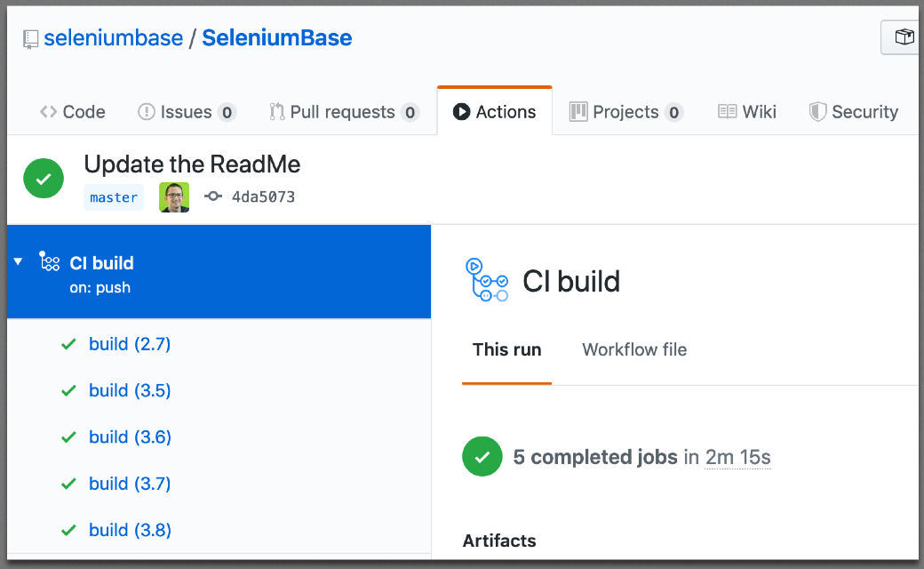Select the build (2.7) job
Image resolution: width=924 pixels, height=569 pixels.
130,344
